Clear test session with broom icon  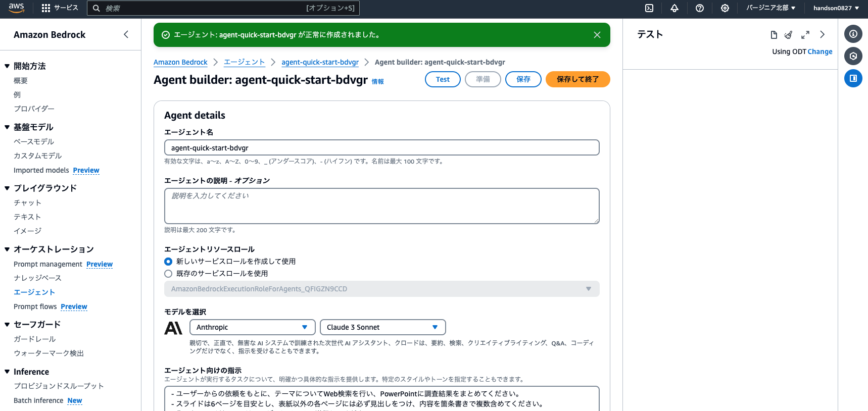(788, 35)
